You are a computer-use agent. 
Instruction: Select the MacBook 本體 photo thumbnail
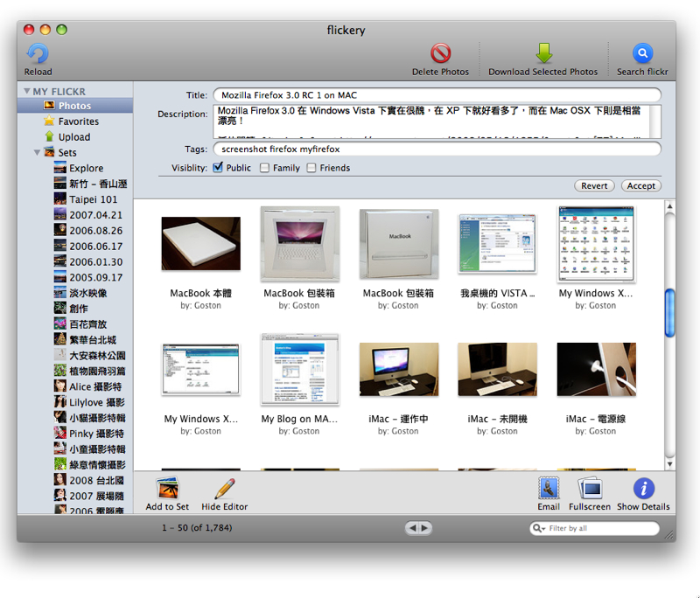(201, 243)
